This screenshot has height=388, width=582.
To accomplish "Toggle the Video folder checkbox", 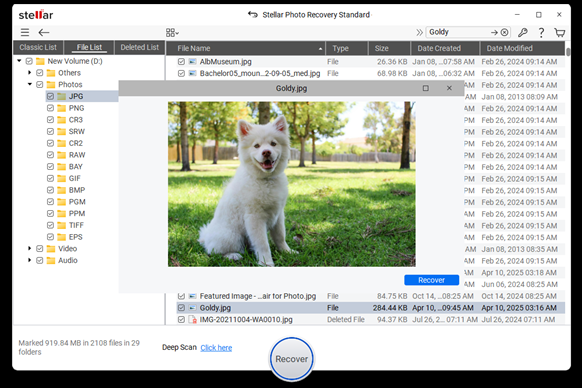I will point(40,249).
